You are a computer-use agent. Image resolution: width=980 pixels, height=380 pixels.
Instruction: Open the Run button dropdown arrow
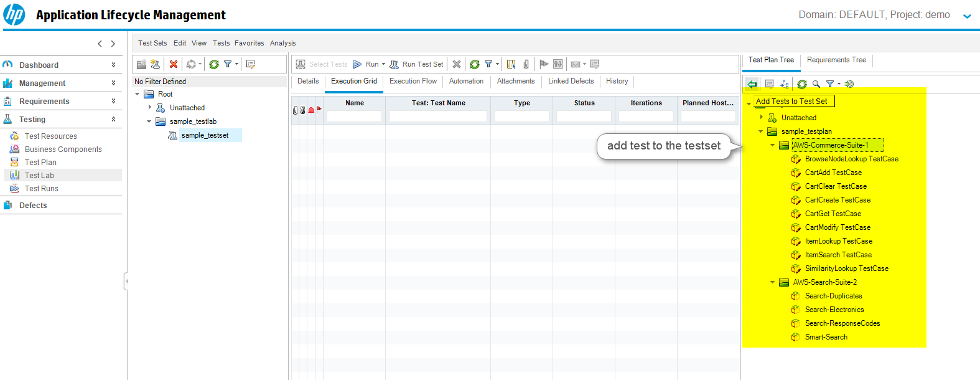(383, 64)
